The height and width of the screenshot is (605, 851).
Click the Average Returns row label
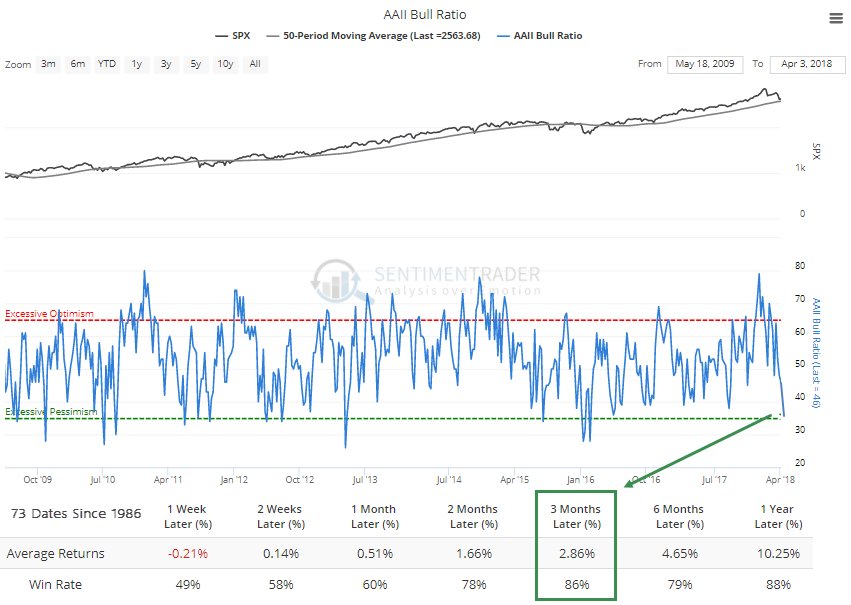coord(55,553)
